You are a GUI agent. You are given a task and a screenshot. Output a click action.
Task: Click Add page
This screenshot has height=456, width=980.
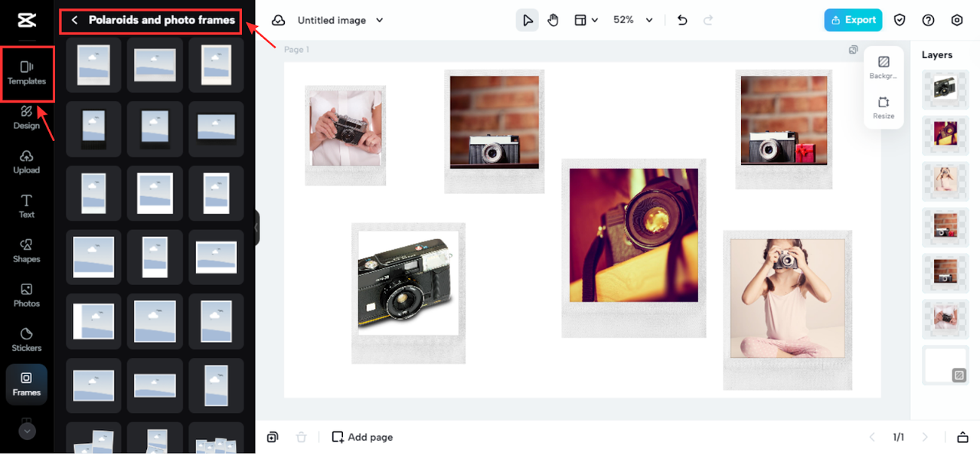click(362, 437)
